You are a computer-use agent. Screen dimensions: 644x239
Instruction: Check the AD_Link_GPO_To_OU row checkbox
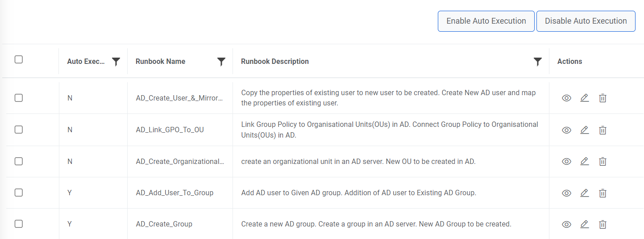click(19, 130)
